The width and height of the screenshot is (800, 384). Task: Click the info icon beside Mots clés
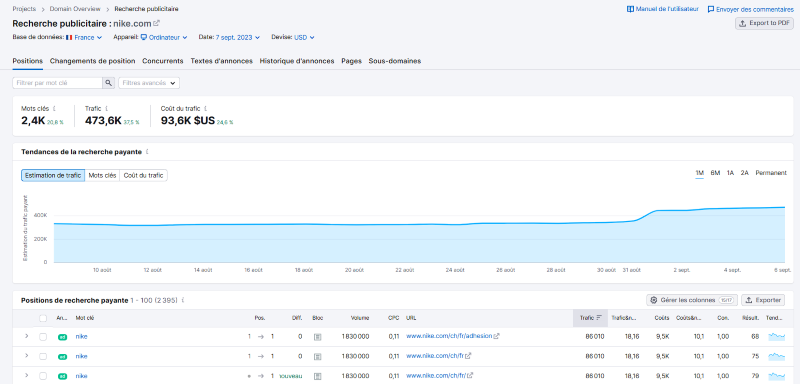coord(54,108)
